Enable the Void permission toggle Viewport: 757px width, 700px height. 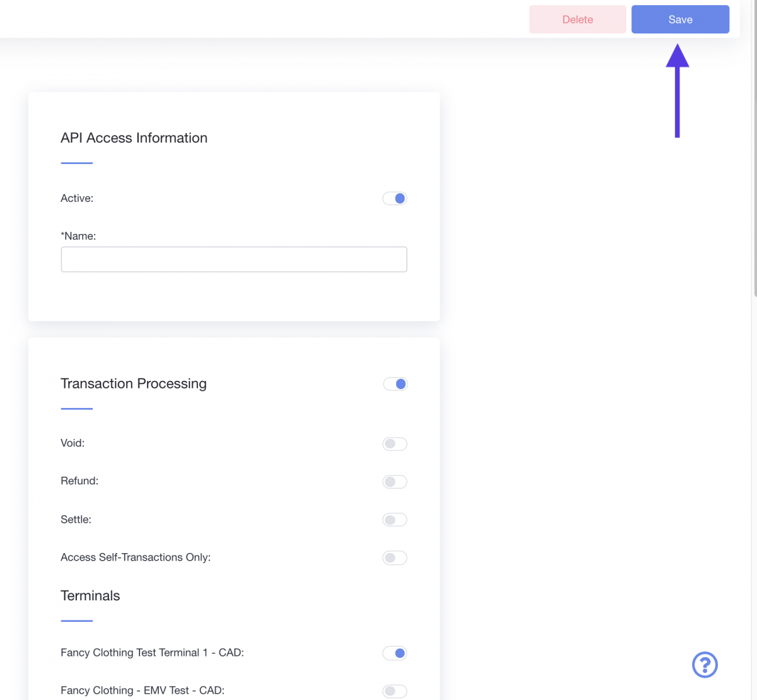tap(395, 444)
